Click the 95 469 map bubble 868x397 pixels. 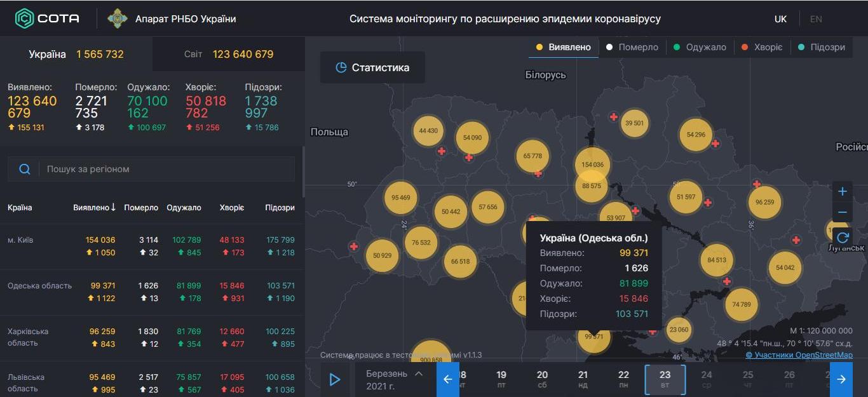coord(400,198)
